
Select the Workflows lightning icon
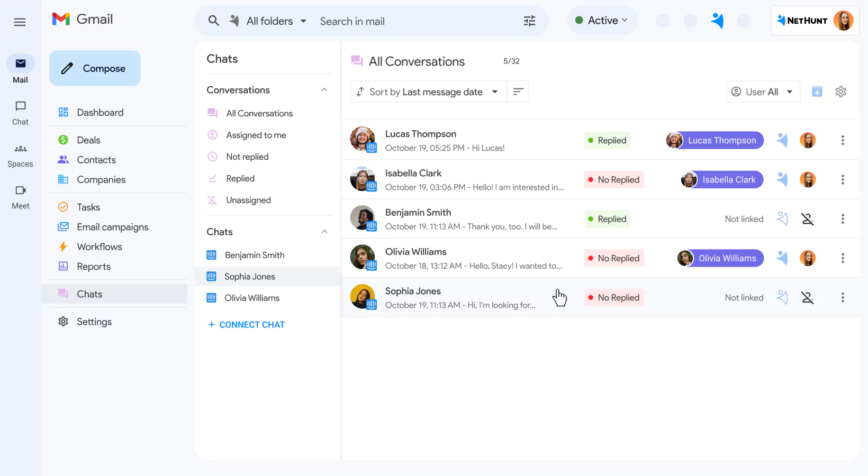pos(63,246)
